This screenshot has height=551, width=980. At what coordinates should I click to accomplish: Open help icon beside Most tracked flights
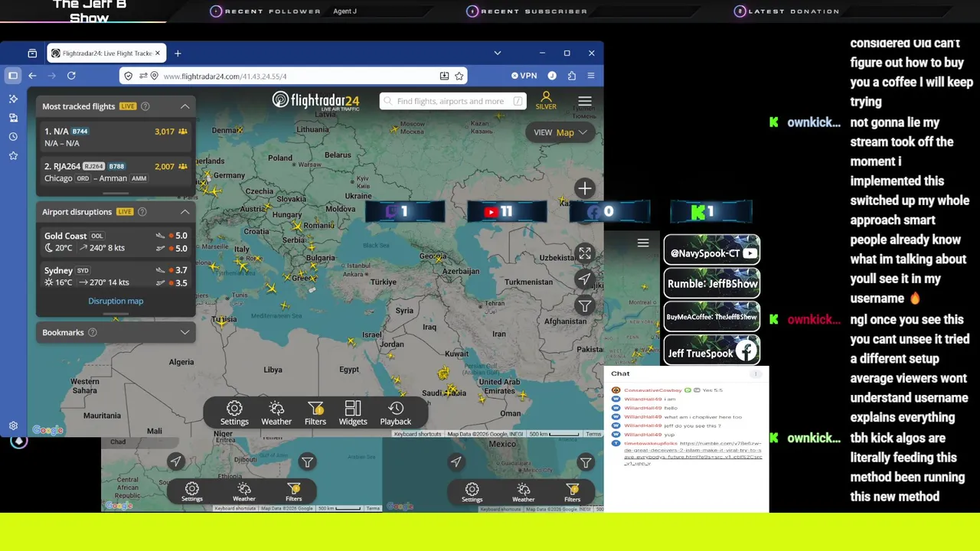pos(145,106)
